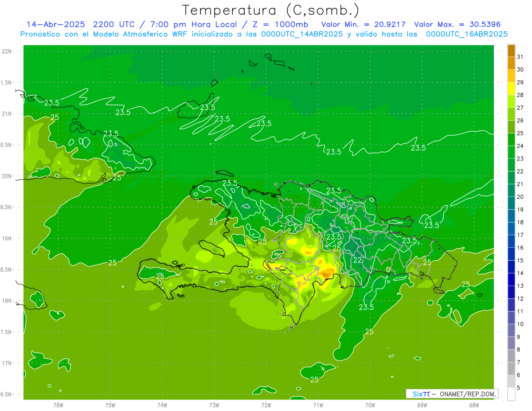Click the blue 'Sis' logo text

pyautogui.click(x=417, y=394)
